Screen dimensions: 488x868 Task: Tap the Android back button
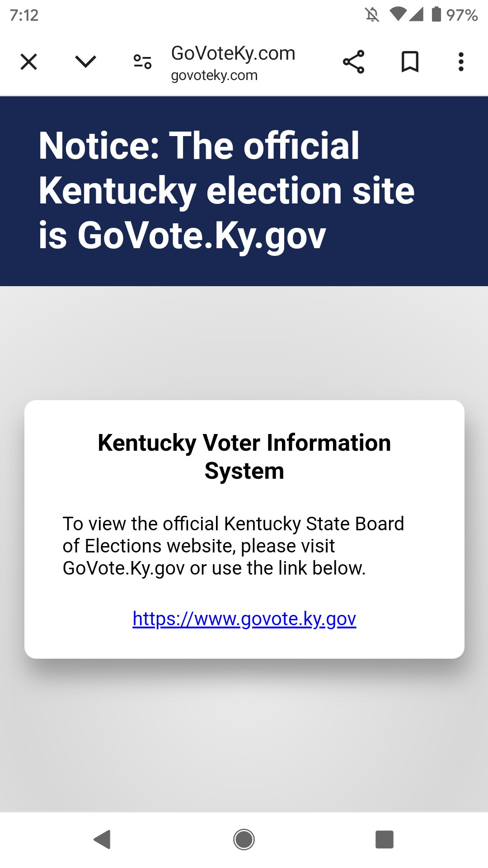103,840
